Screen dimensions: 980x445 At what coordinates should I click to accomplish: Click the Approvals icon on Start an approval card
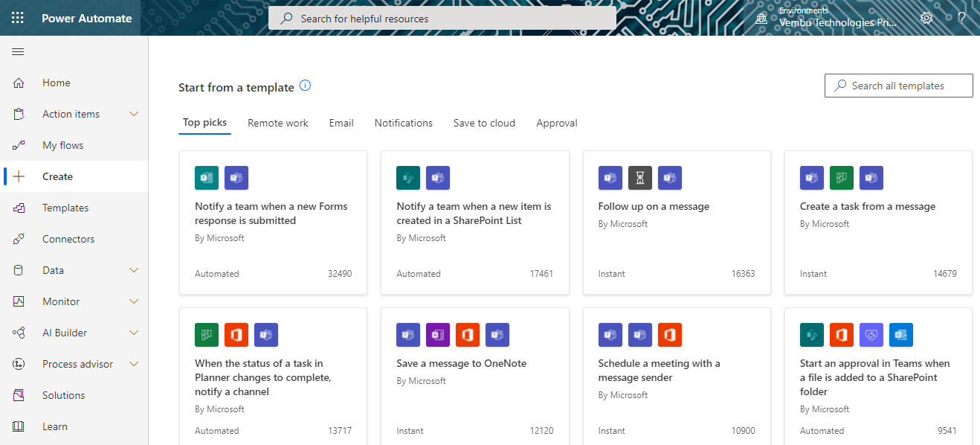(871, 335)
